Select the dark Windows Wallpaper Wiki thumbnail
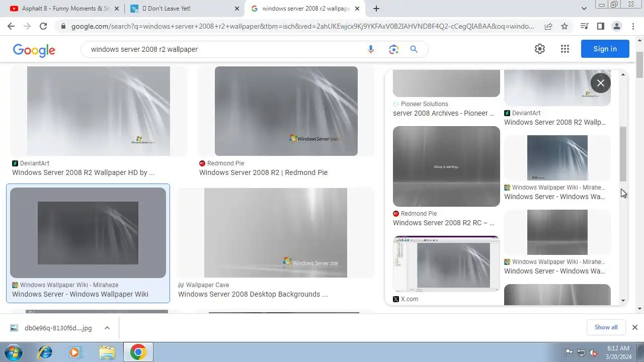Screen dimensions: 644x362 [x=88, y=233]
